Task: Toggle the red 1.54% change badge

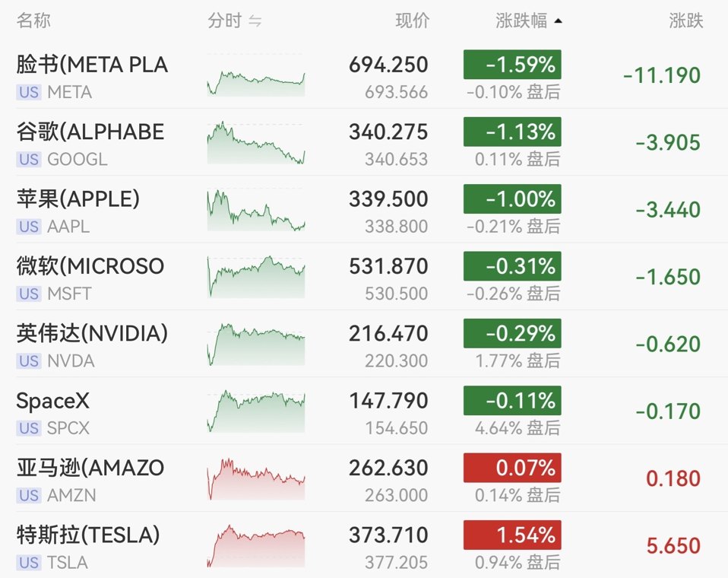Action: click(x=512, y=535)
